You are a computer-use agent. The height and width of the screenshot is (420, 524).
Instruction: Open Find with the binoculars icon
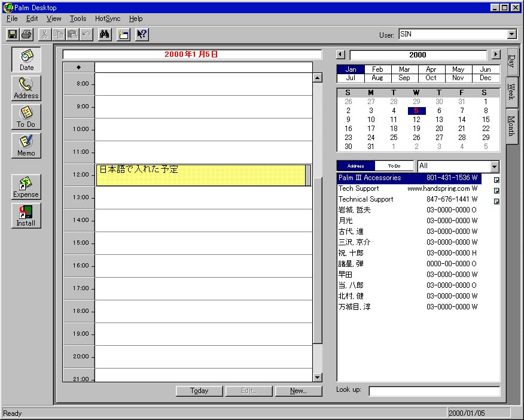(105, 35)
